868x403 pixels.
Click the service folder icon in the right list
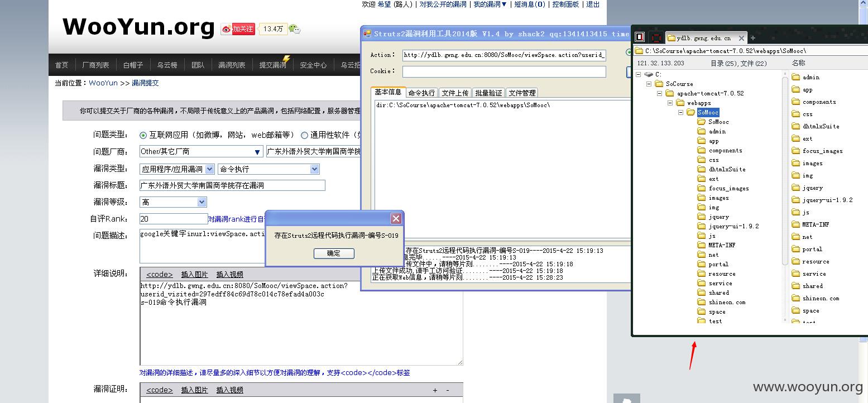pyautogui.click(x=796, y=274)
